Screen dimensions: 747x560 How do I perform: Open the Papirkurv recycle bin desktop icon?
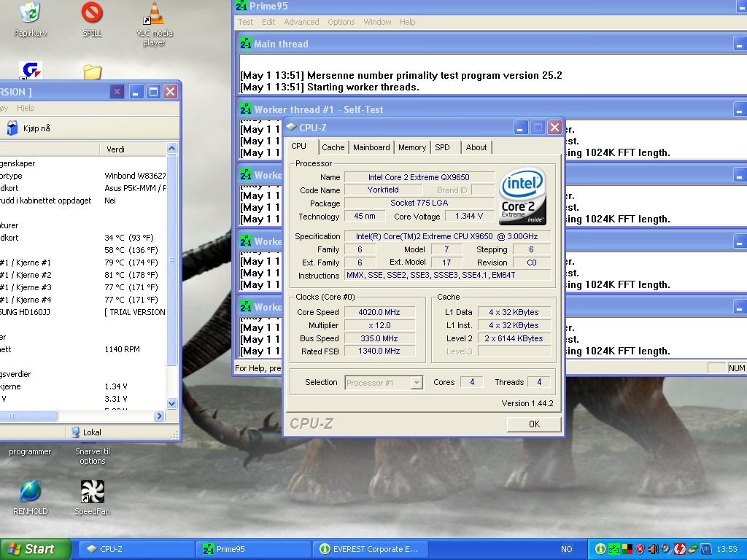(x=31, y=13)
